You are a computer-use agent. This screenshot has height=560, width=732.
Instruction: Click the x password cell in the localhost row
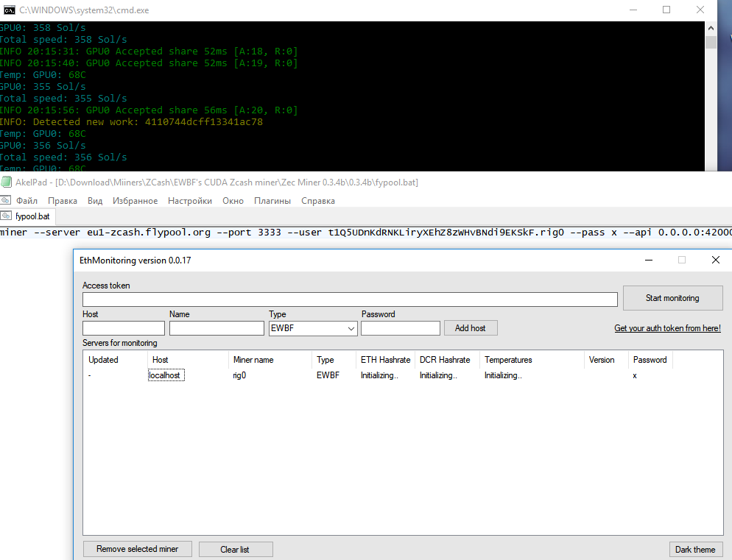tap(635, 376)
